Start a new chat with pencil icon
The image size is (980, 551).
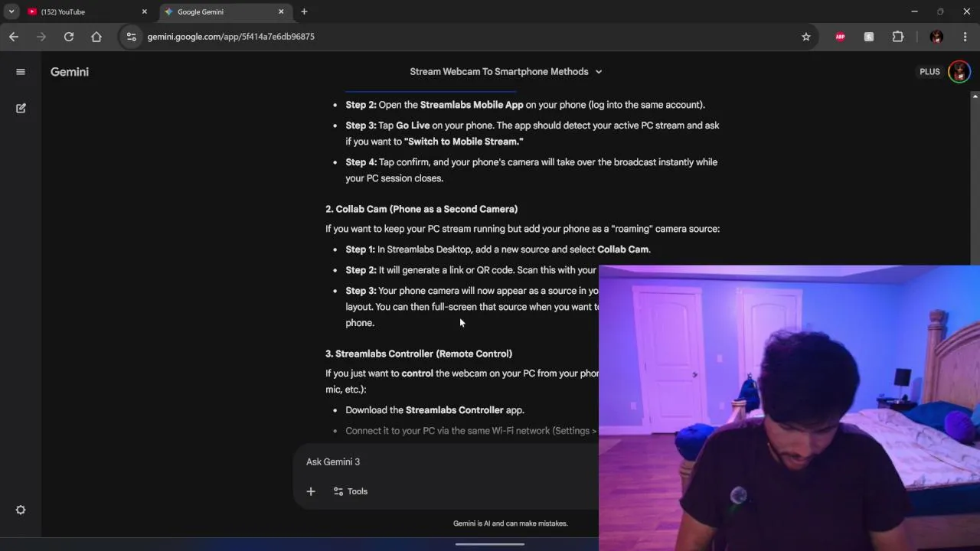coord(21,109)
